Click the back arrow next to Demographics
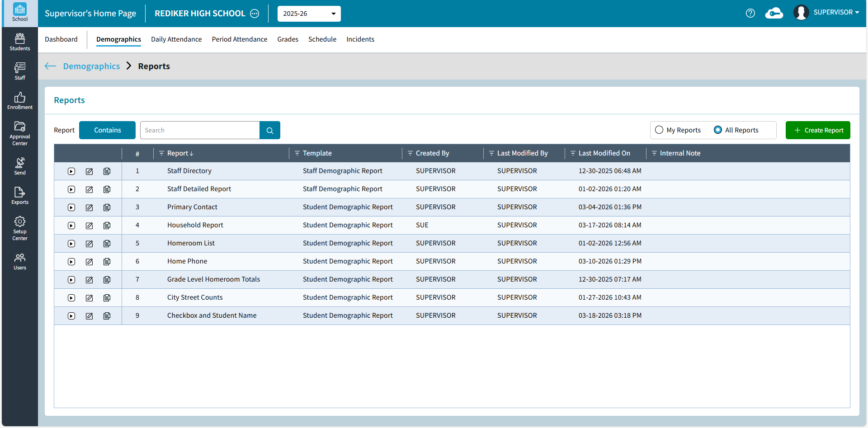 point(50,66)
